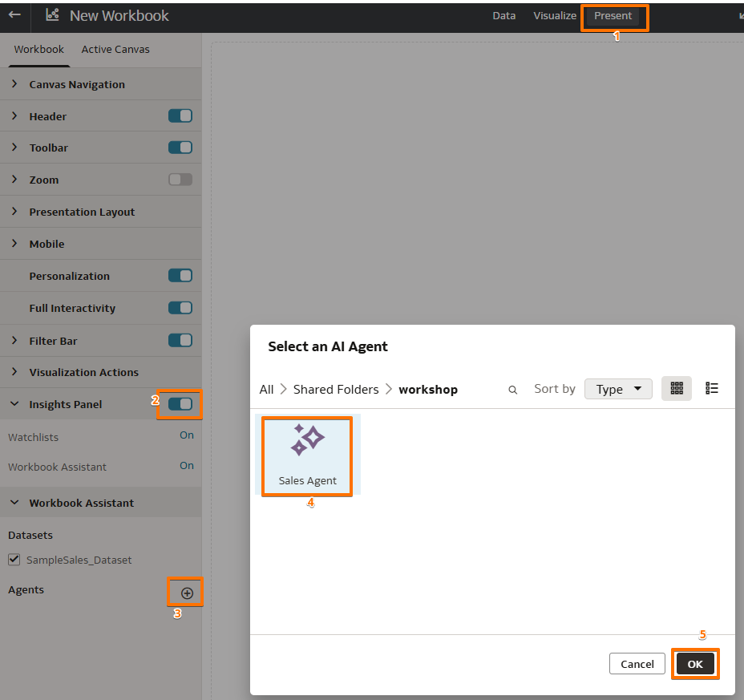This screenshot has width=744, height=700.
Task: Open search in the Select an AI Agent dialog
Action: point(512,389)
